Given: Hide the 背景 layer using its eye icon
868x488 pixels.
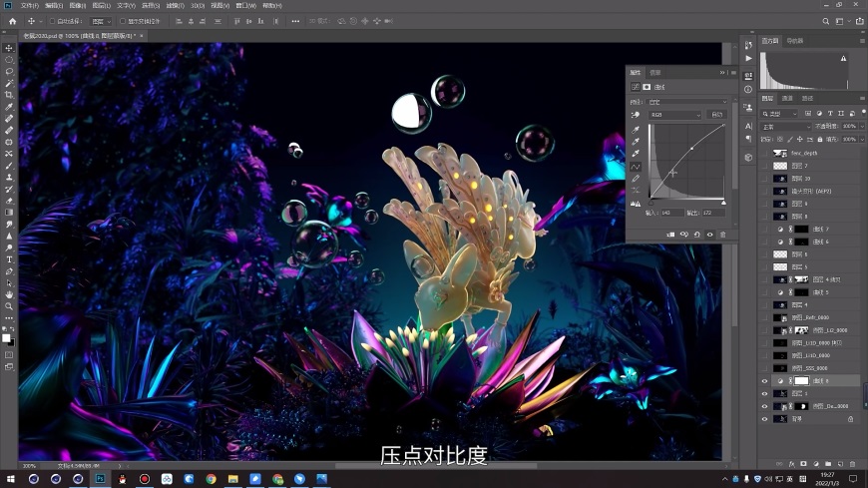Looking at the screenshot, I should [765, 419].
